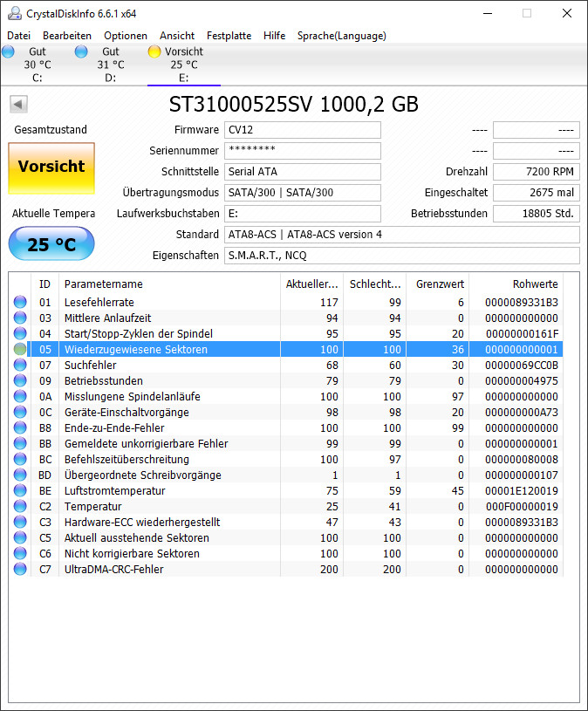The image size is (588, 711).
Task: Click the Übertragungsmodus field SATA/300
Action: pyautogui.click(x=303, y=193)
